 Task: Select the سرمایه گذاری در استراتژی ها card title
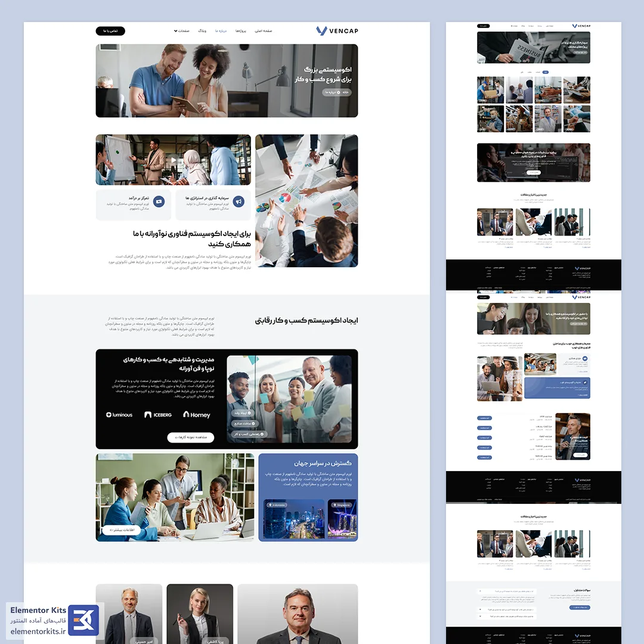click(x=207, y=198)
